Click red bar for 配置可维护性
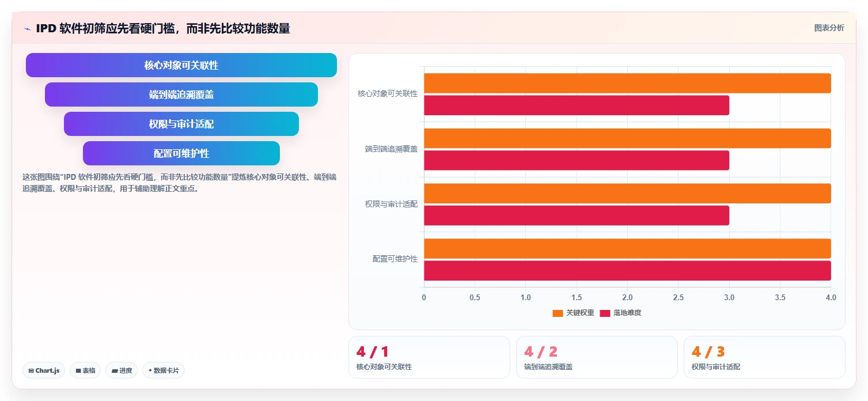 627,271
